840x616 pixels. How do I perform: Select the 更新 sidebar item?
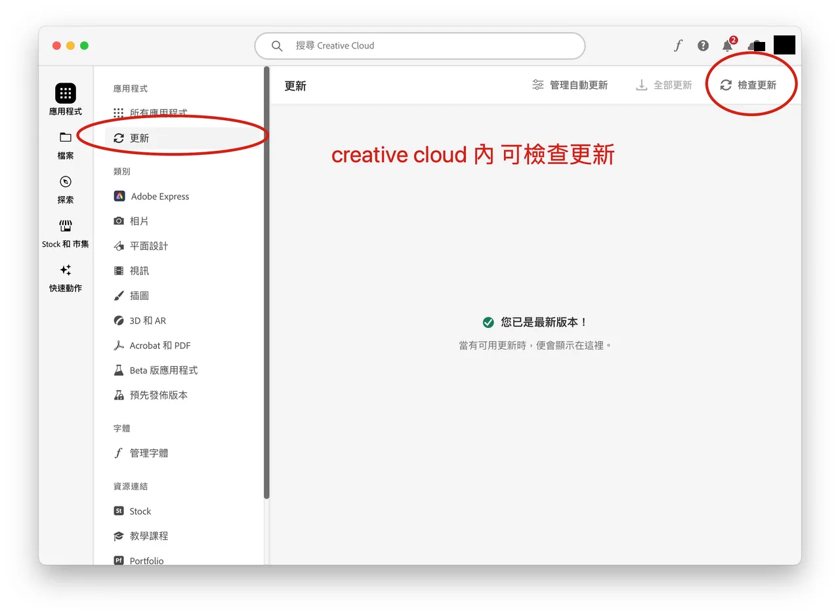coord(185,138)
